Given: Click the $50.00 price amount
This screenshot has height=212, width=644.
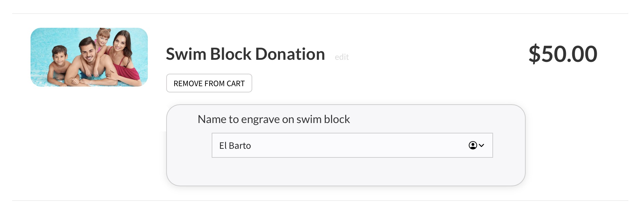Looking at the screenshot, I should pos(562,54).
